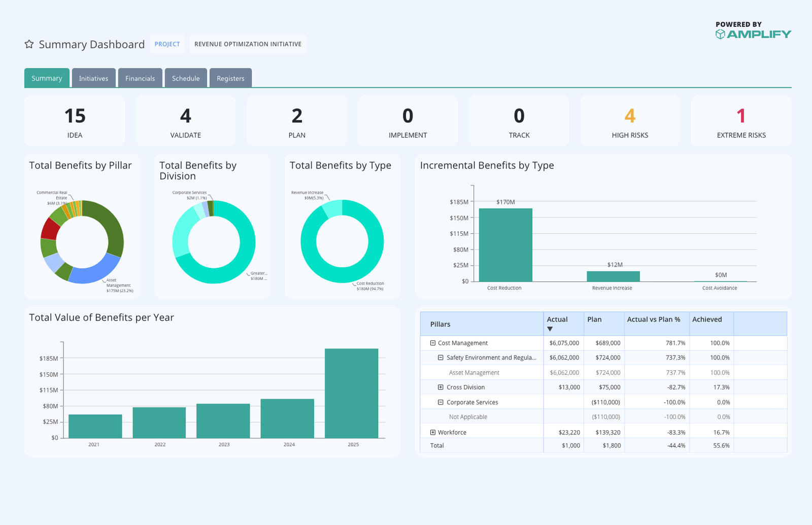Open the Financials tab
Viewport: 812px width, 525px height.
[x=140, y=78]
